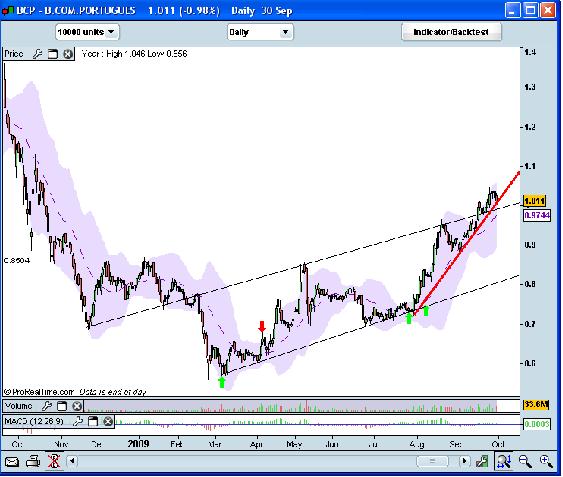Zoom out with minus magnifier
Screen dimensions: 563x477
pos(525,461)
